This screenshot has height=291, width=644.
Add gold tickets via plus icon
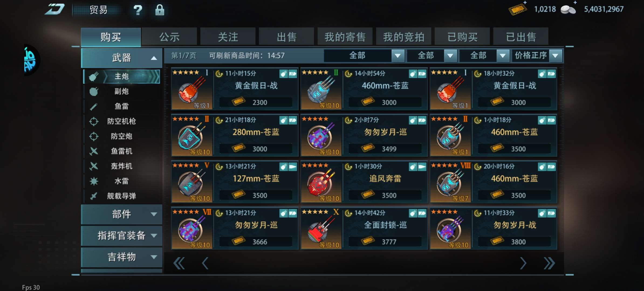(x=525, y=2)
